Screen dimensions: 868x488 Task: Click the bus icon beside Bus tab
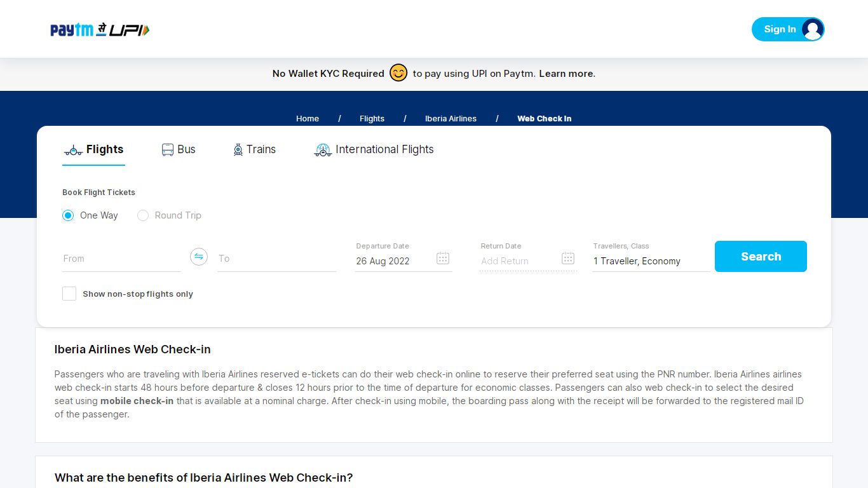[168, 150]
